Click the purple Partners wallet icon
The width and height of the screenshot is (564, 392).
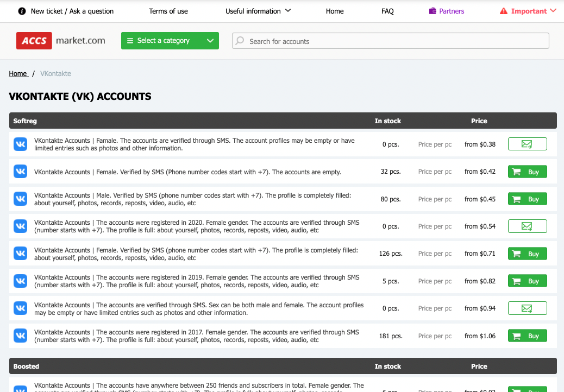tap(433, 11)
